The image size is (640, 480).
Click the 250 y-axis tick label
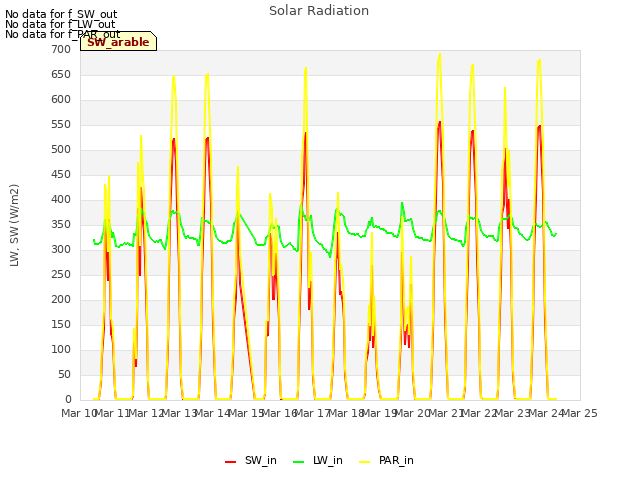61,274
